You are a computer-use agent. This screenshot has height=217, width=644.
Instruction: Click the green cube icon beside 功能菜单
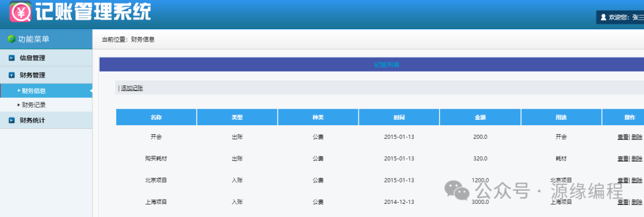pyautogui.click(x=11, y=39)
